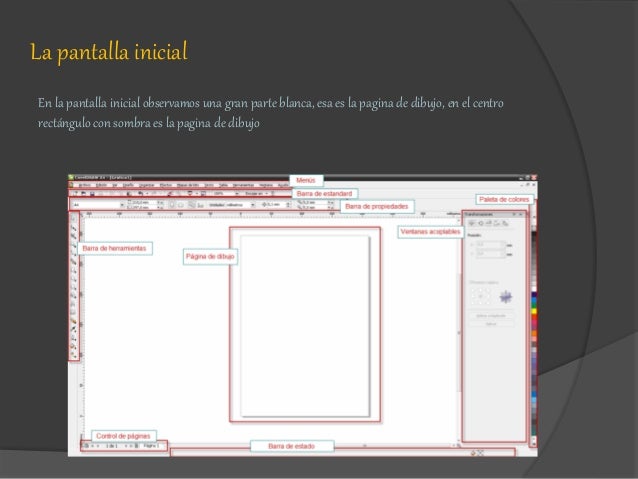638x479 pixels.
Task: Click the Undo arrow icon in the standard bar
Action: [140, 193]
